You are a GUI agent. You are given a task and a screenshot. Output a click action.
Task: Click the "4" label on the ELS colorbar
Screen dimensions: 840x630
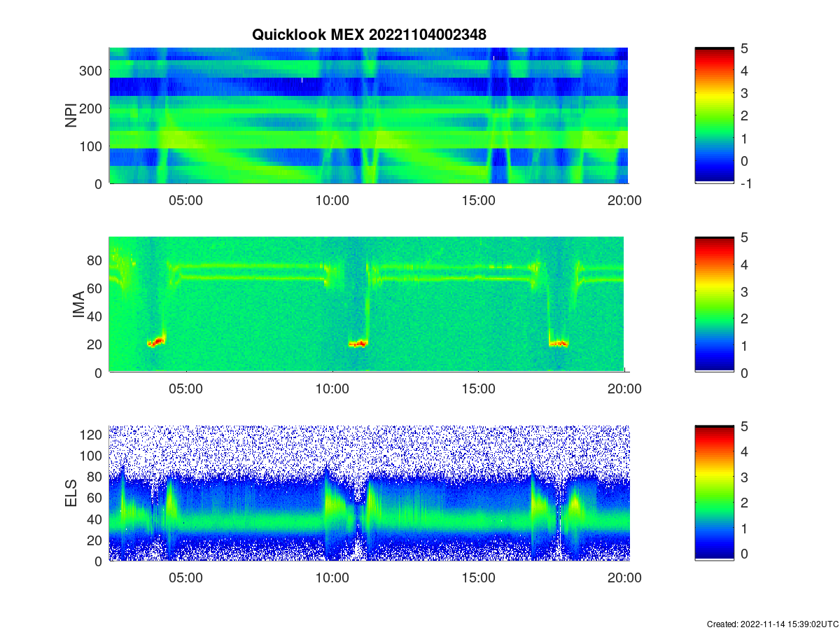click(x=744, y=452)
